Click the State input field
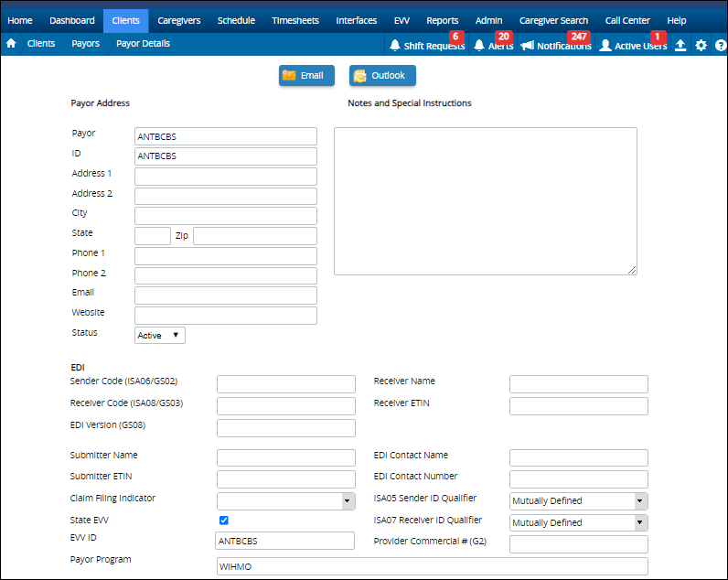This screenshot has height=580, width=728. point(153,236)
